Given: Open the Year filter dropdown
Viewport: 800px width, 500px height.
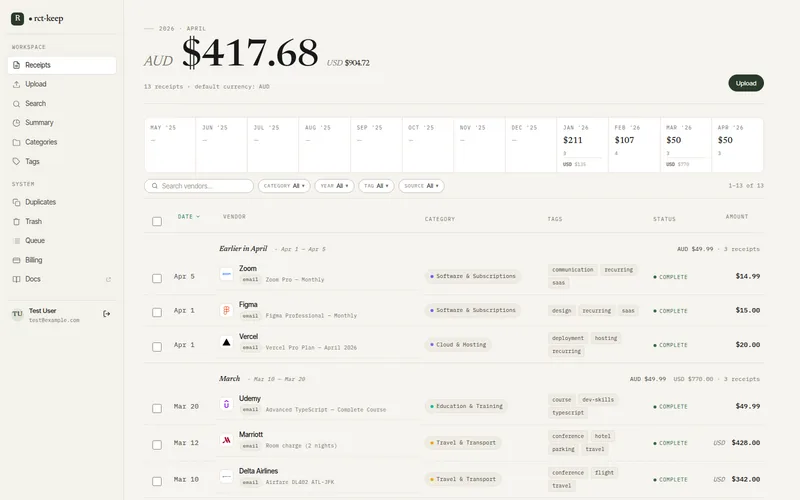Looking at the screenshot, I should (334, 186).
